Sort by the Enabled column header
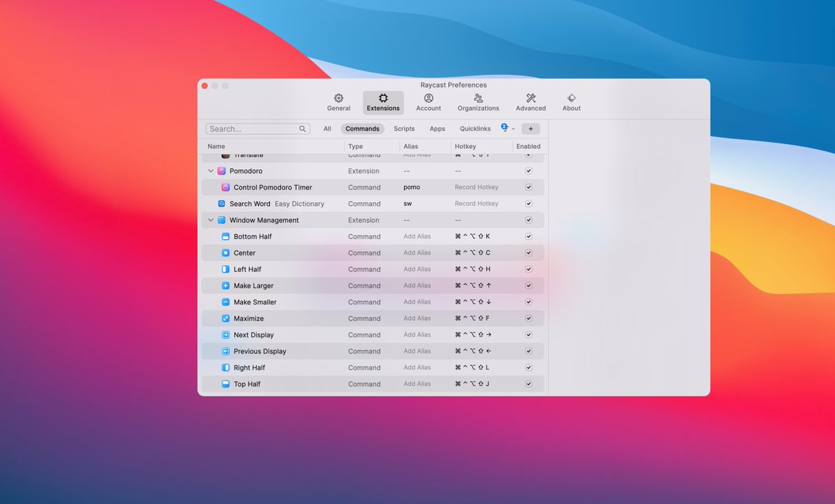835x504 pixels. click(529, 146)
